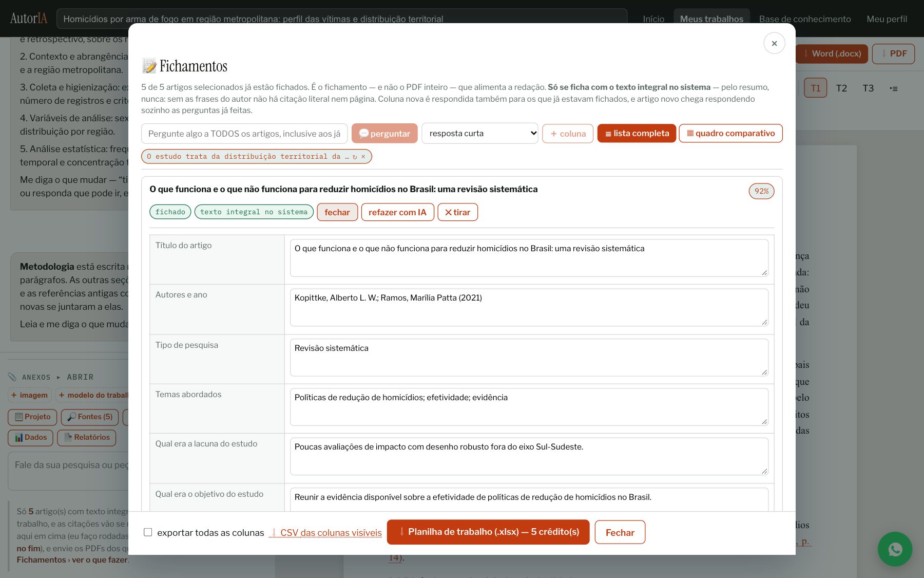Click the 'fechar' button on the article card
Image resolution: width=924 pixels, height=578 pixels.
click(337, 212)
